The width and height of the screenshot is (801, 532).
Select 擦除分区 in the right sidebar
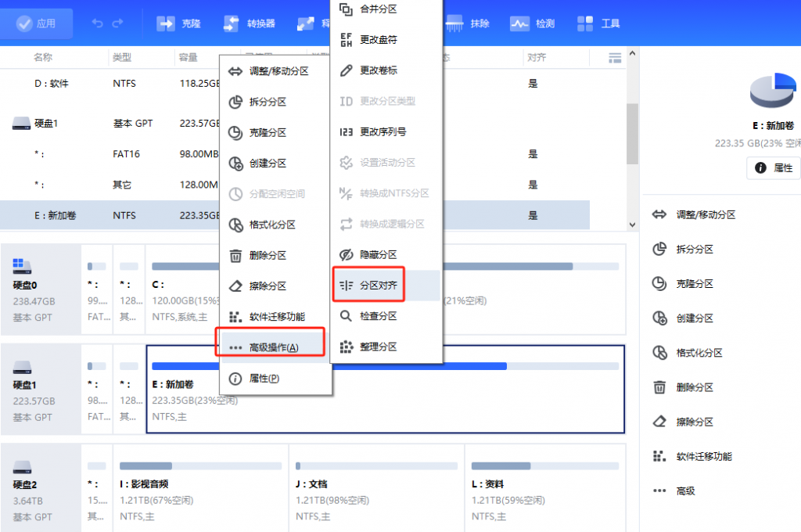tap(693, 421)
